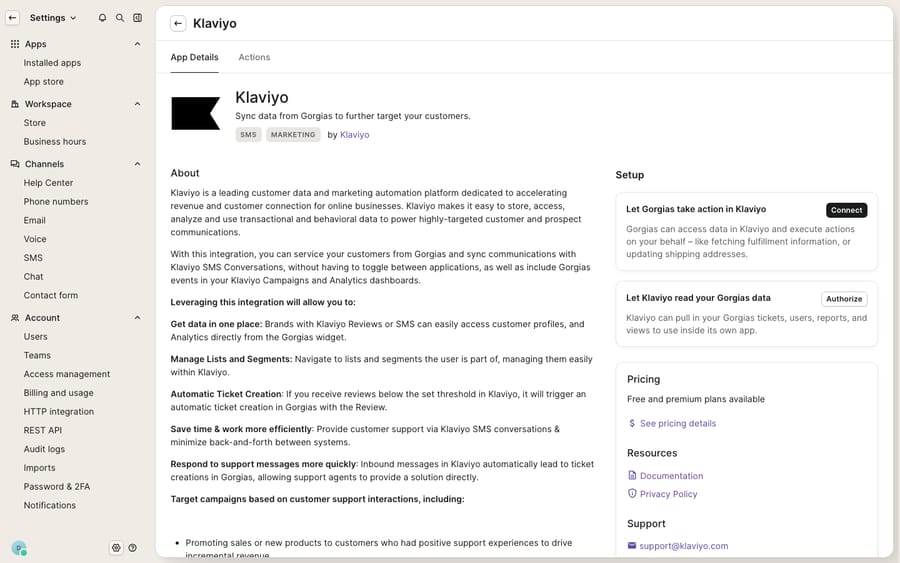Open Help Center channel settings
Screen dimensions: 900x563
click(x=48, y=183)
